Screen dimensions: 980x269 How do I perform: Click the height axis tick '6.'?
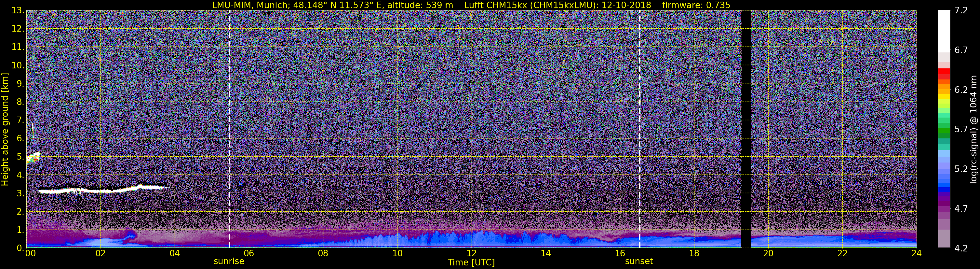(20, 139)
